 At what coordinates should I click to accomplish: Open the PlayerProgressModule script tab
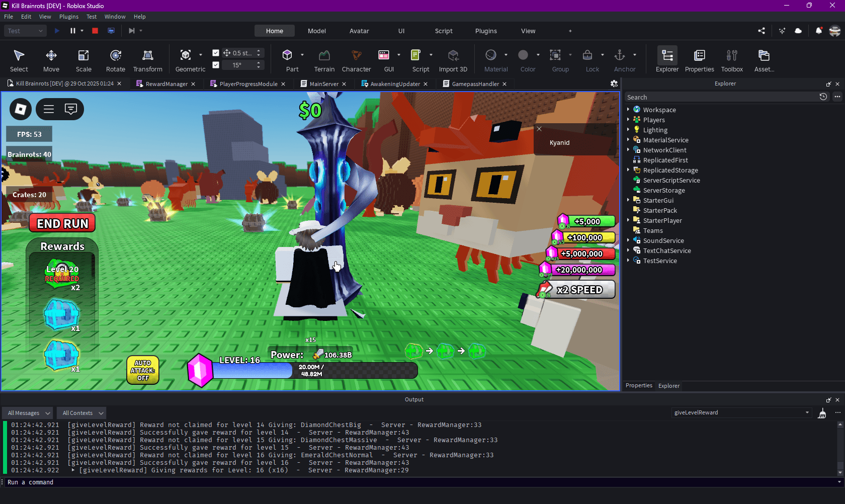coord(248,84)
